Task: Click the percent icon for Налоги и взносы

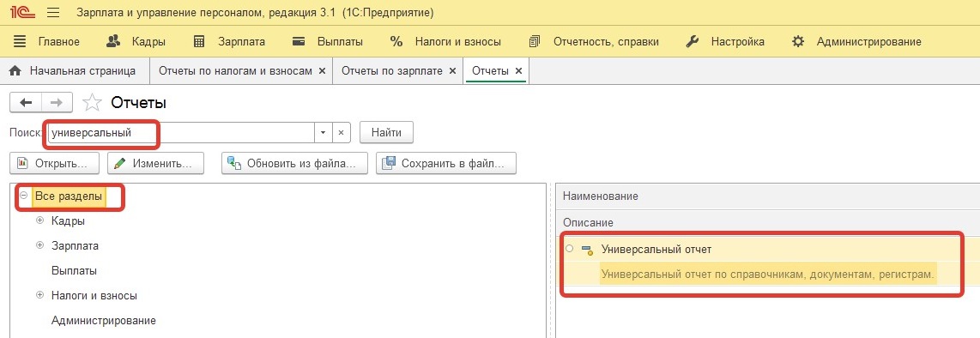Action: (396, 42)
